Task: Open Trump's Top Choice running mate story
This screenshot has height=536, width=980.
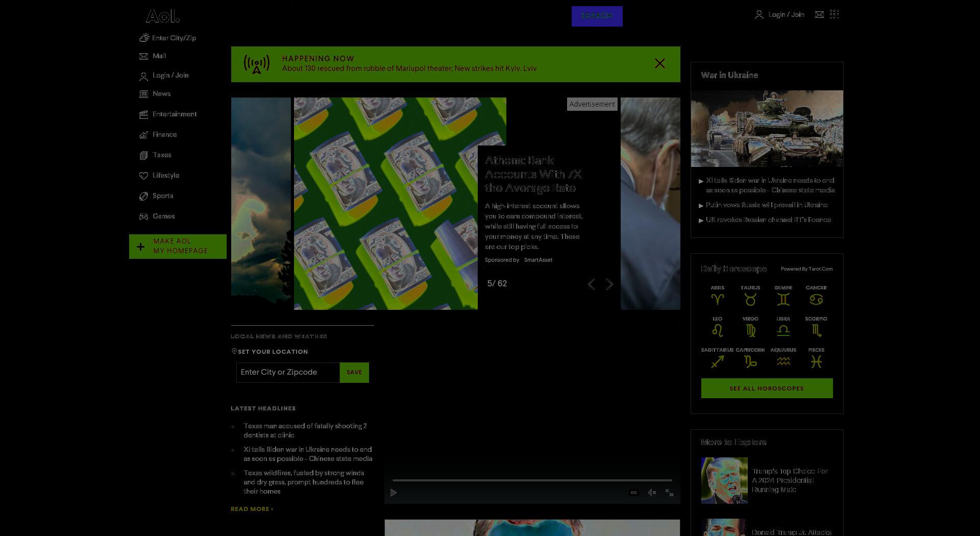Action: tap(790, 481)
